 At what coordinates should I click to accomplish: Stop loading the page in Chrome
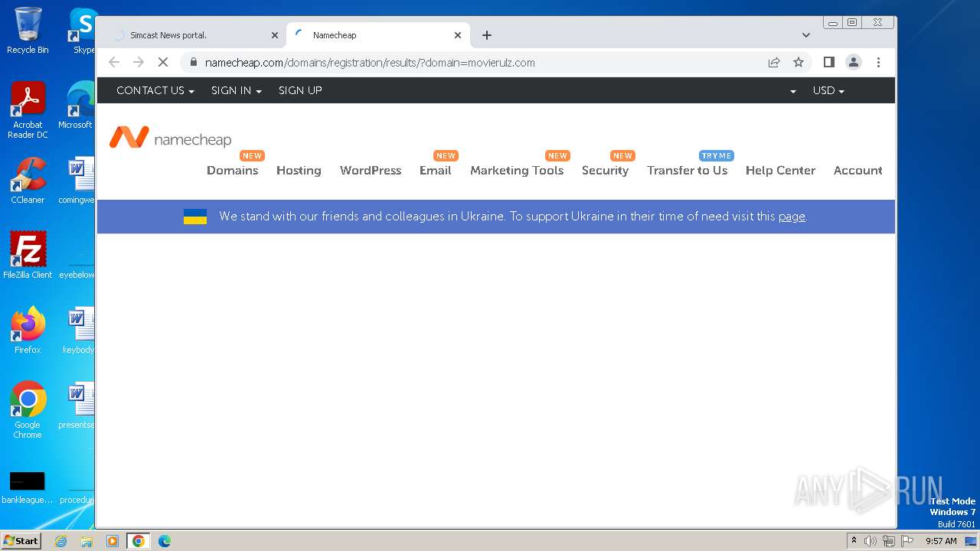(162, 63)
